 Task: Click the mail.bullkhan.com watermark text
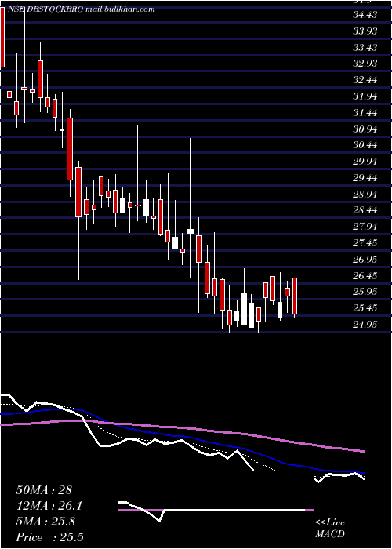[x=119, y=9]
